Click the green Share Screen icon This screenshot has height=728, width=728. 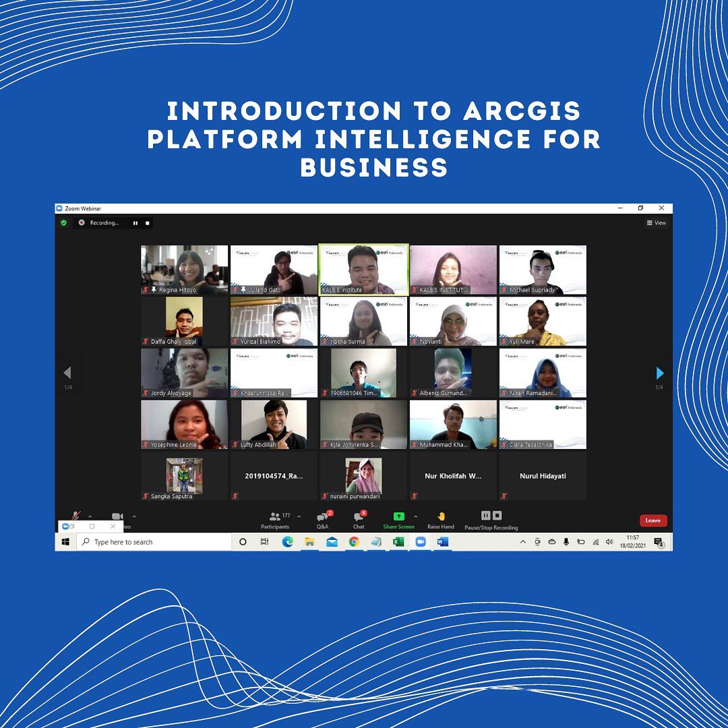tap(398, 516)
